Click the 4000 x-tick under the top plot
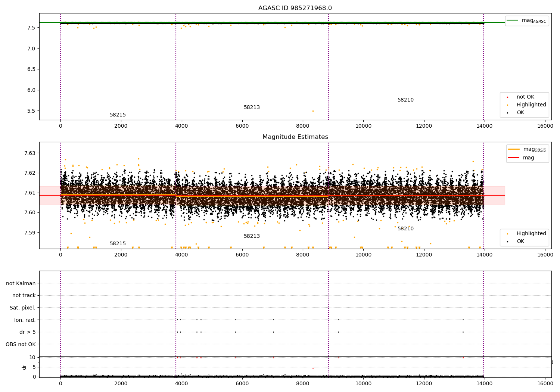This screenshot has height=392, width=560. [182, 126]
